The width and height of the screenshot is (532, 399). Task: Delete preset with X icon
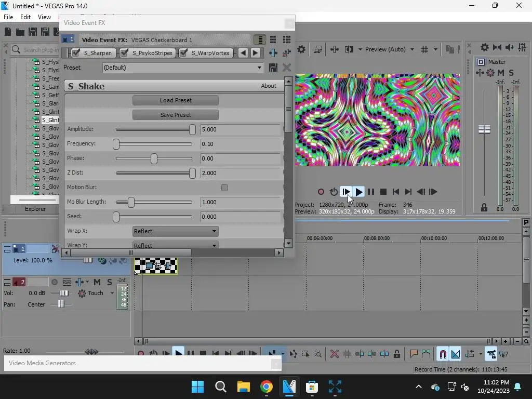[287, 68]
